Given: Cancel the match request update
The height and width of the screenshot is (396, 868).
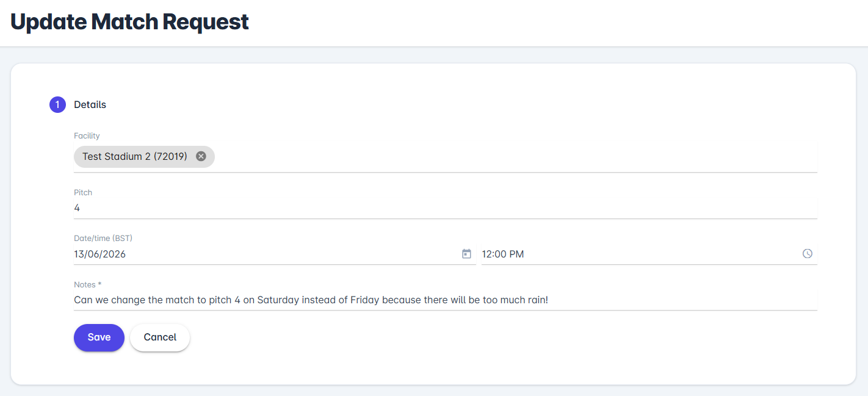Looking at the screenshot, I should (x=160, y=337).
